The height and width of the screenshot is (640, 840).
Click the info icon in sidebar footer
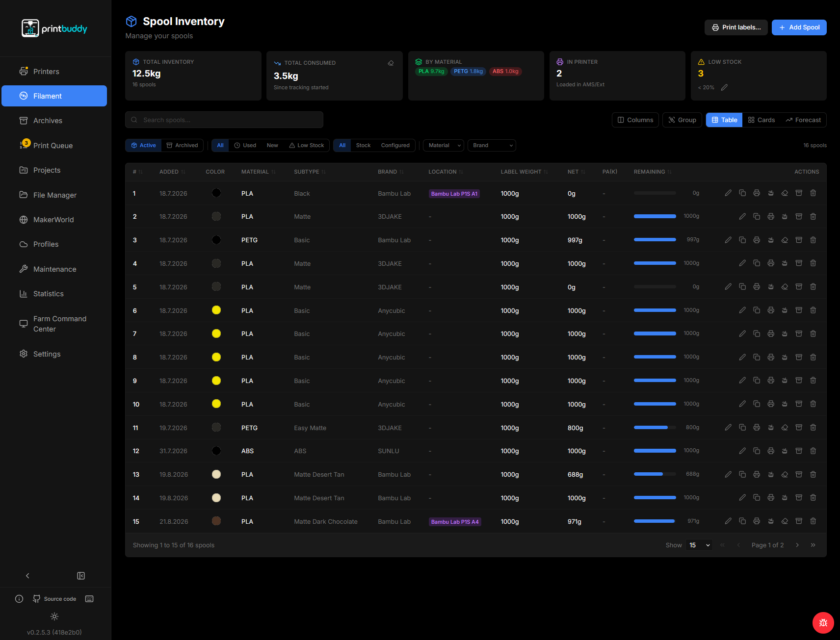[19, 599]
